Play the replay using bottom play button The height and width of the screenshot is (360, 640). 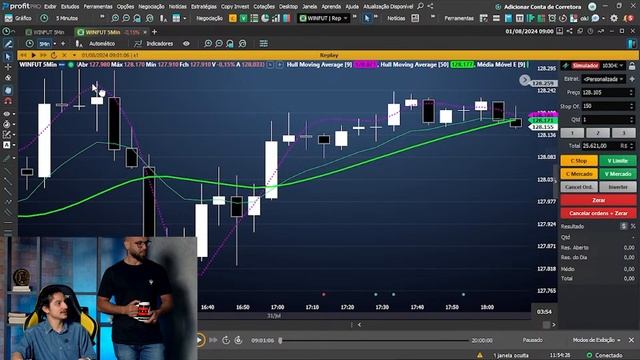point(200,340)
